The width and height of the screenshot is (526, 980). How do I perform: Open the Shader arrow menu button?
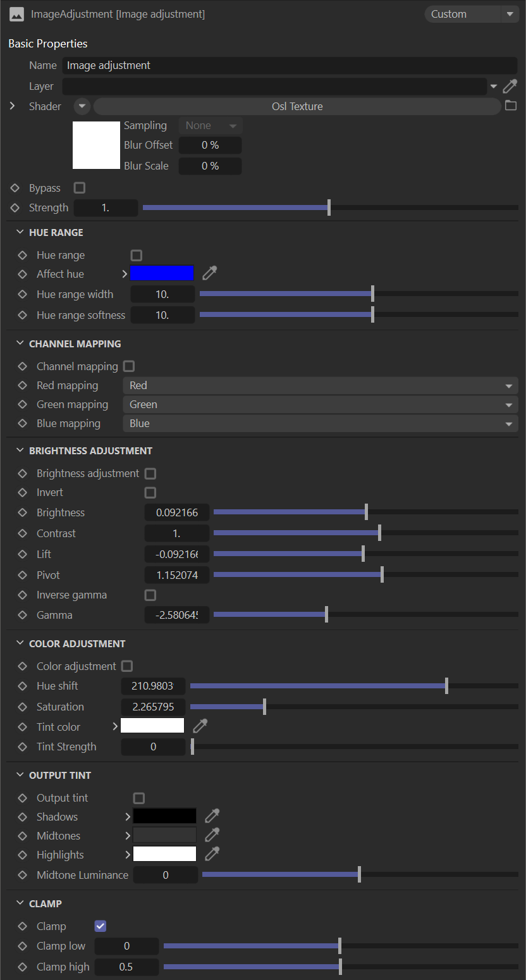[83, 106]
